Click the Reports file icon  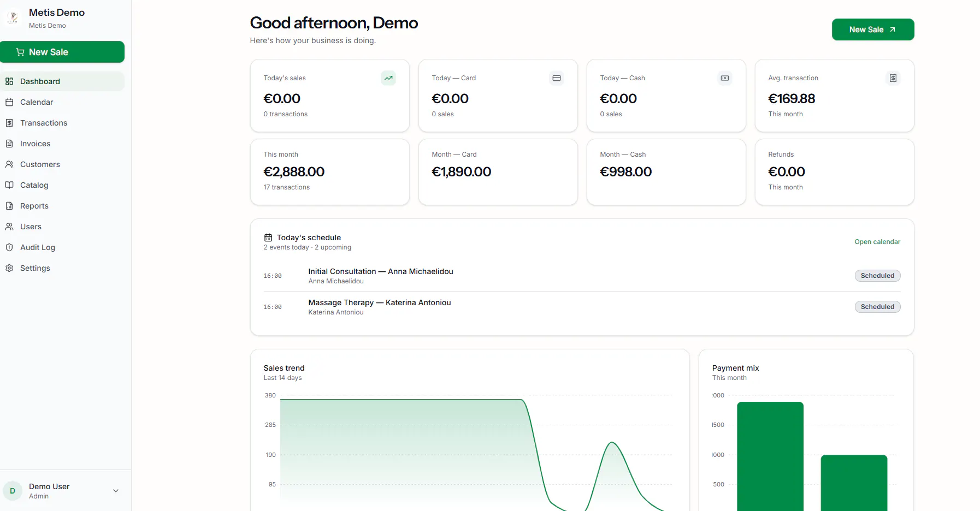[9, 206]
